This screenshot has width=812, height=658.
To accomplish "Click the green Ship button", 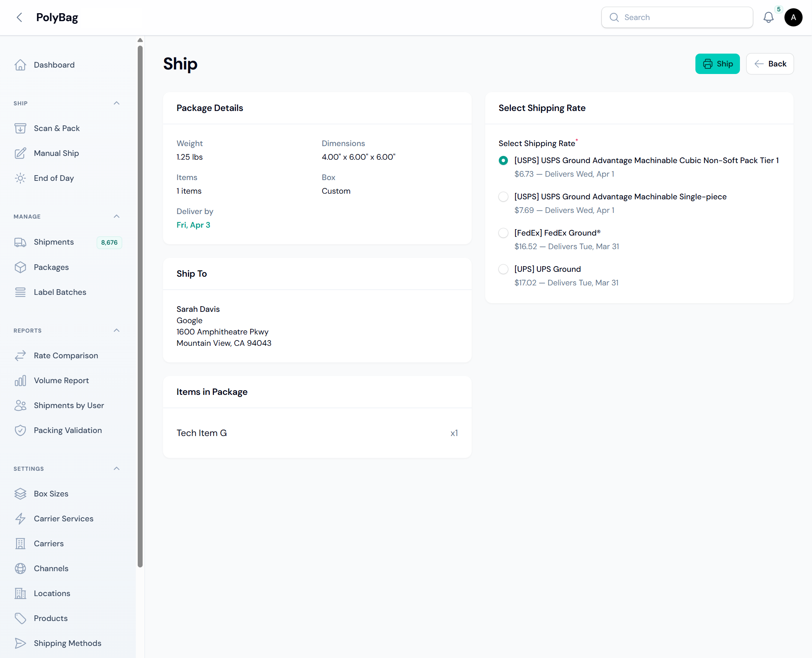I will tap(717, 64).
